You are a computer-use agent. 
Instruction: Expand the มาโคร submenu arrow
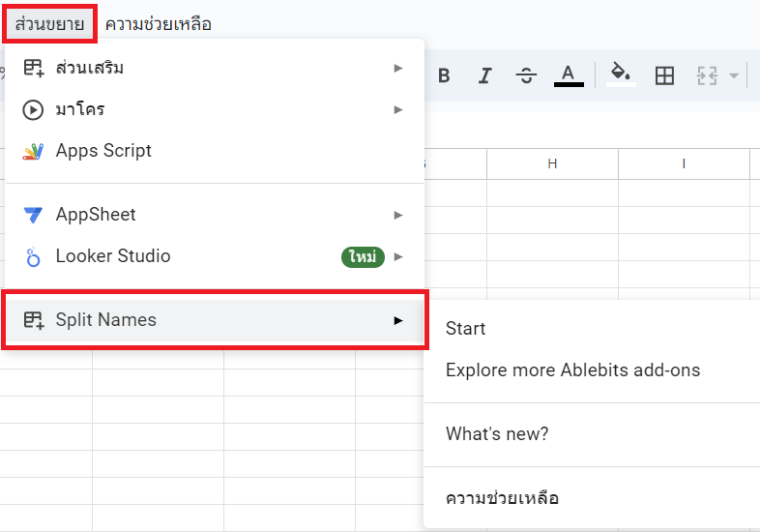[398, 109]
